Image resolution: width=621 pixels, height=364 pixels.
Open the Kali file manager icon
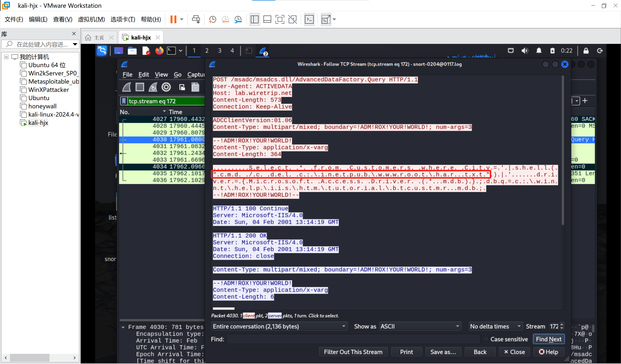coord(132,51)
